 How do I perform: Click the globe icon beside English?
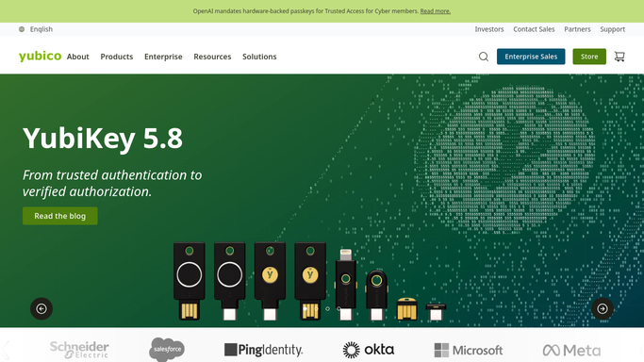click(22, 29)
